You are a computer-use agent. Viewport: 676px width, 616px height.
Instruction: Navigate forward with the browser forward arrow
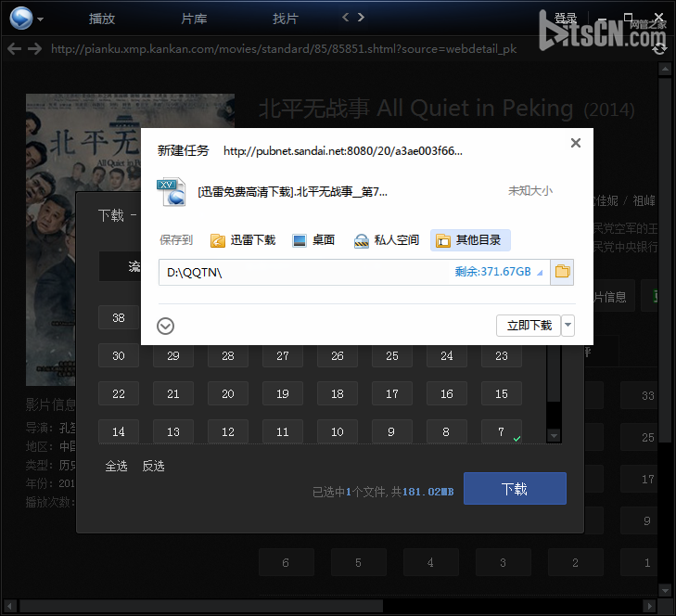(x=34, y=49)
